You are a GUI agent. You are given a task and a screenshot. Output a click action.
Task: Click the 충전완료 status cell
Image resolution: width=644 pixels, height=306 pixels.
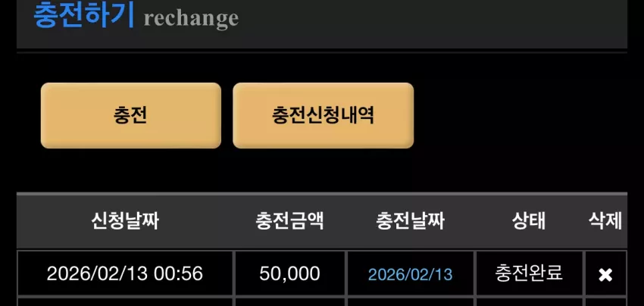tap(529, 273)
